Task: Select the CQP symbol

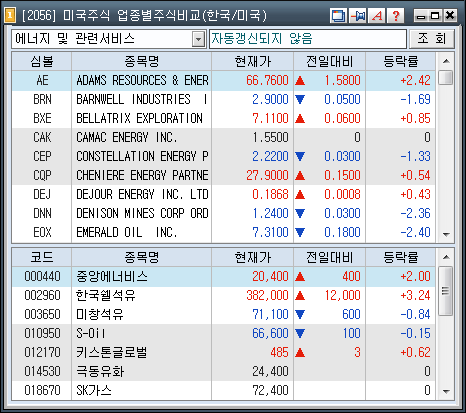Action: pos(42,175)
